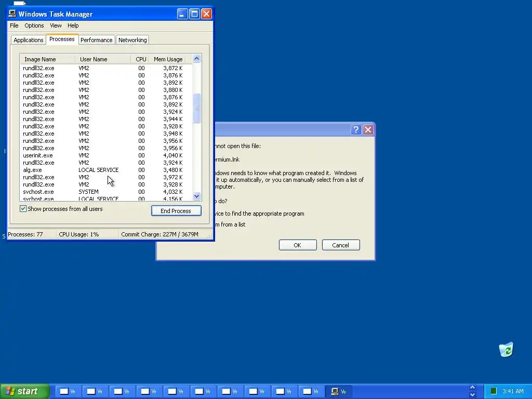Click the Task Manager resize grip corner
This screenshot has width=532, height=399.
pyautogui.click(x=210, y=236)
